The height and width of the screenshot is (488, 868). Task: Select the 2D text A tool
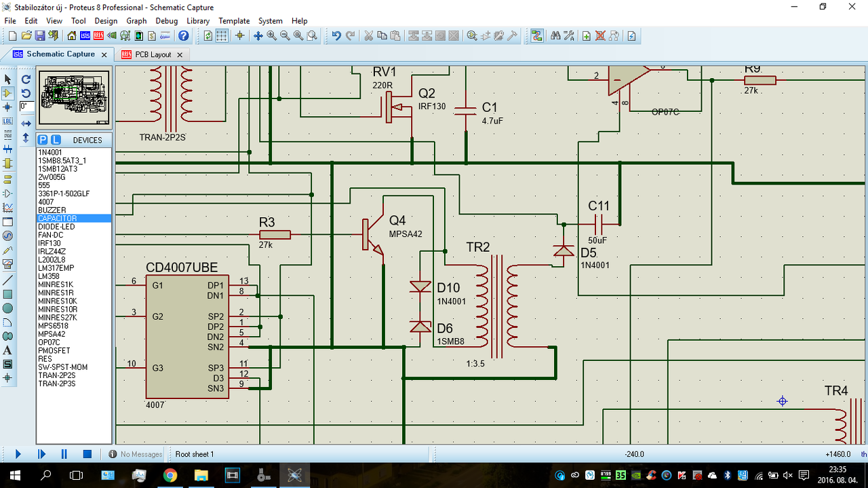pos(7,350)
